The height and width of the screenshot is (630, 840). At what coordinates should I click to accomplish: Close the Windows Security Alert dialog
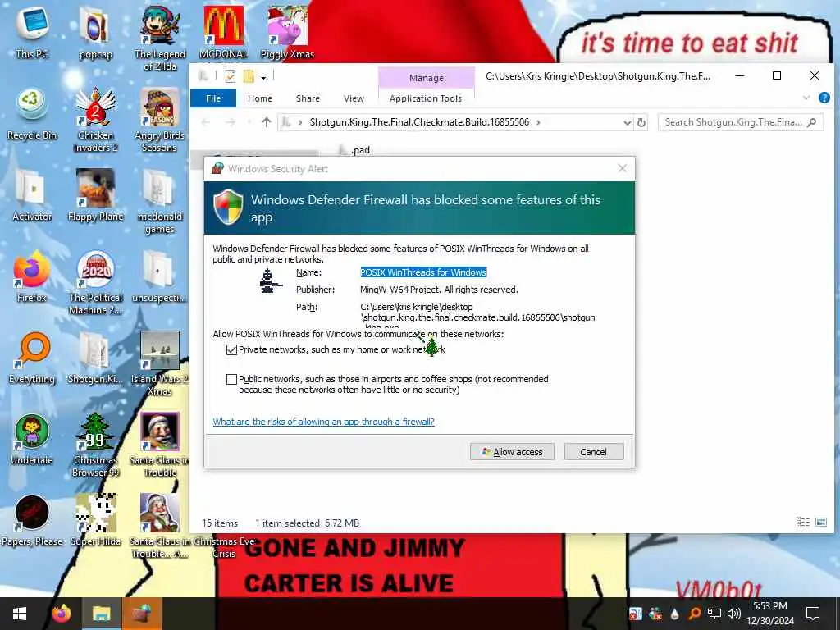tap(622, 168)
